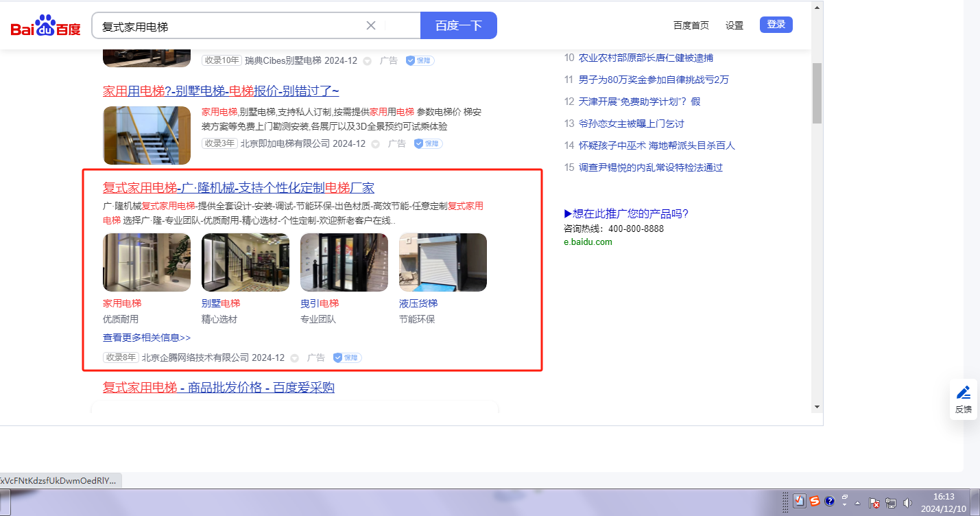The image size is (980, 516).
Task: Click the page vertical scrollbar thumb
Action: [817, 93]
